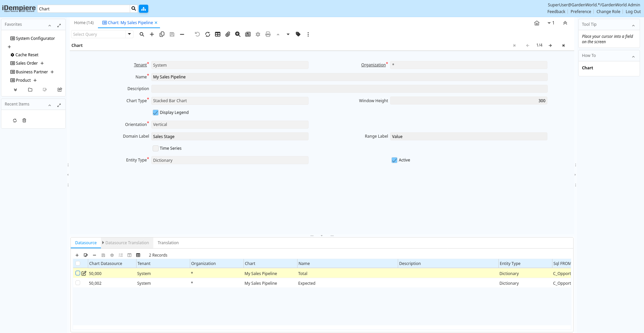This screenshot has width=644, height=333.
Task: Go to the next record arrow
Action: (550, 46)
